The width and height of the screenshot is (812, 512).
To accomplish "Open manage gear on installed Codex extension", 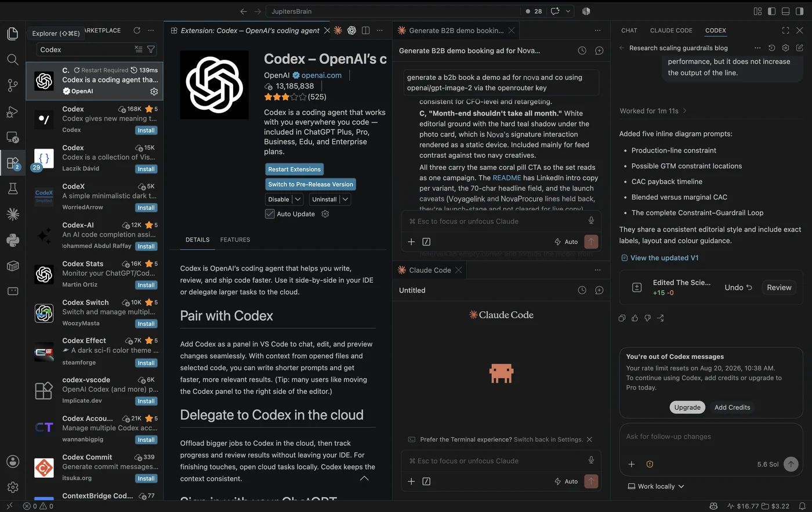I will coord(154,91).
